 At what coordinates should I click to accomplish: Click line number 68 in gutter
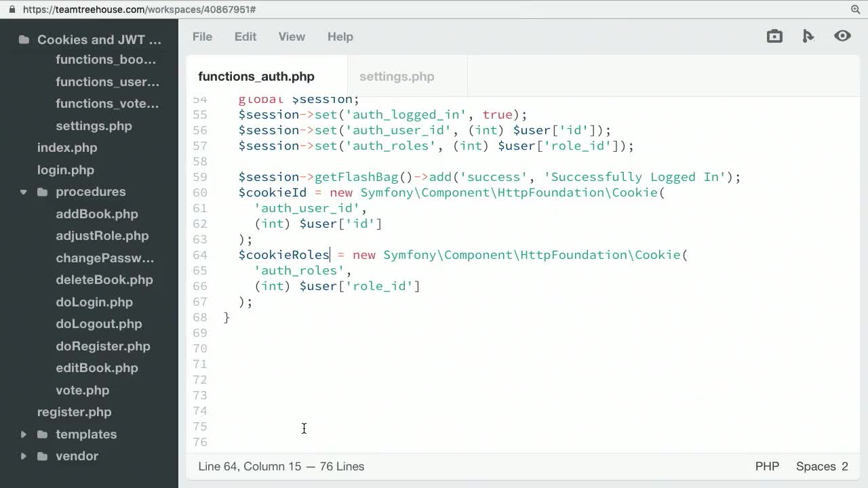click(199, 317)
